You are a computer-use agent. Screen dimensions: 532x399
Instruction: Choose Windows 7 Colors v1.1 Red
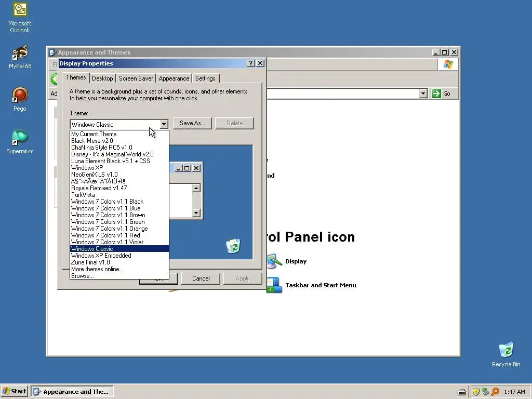coord(119,235)
